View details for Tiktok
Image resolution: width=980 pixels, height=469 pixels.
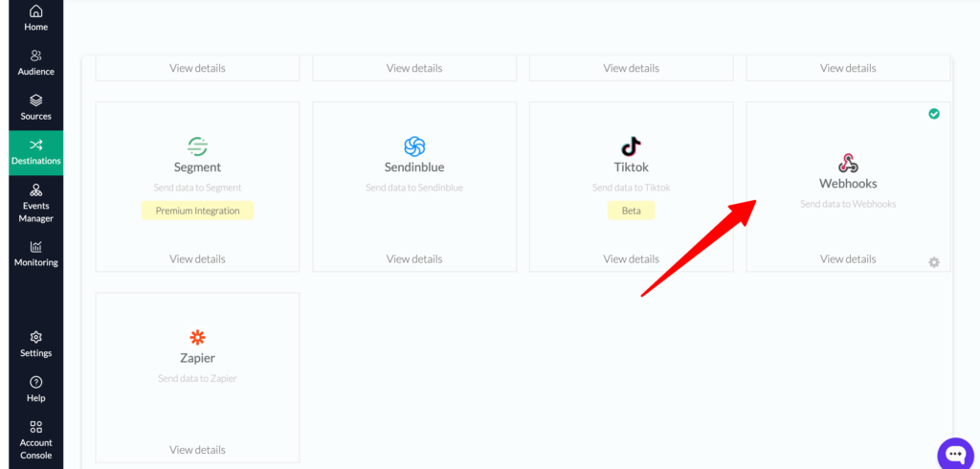[632, 258]
